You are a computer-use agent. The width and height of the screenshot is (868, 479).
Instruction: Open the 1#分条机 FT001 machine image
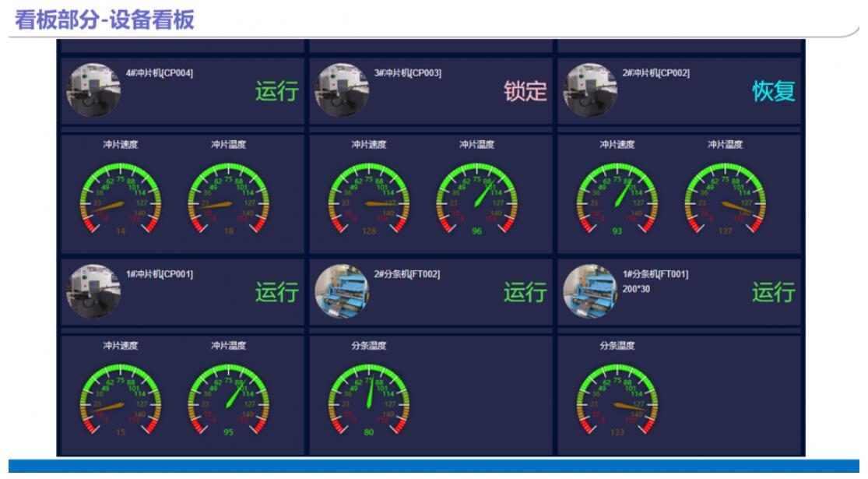pos(590,291)
